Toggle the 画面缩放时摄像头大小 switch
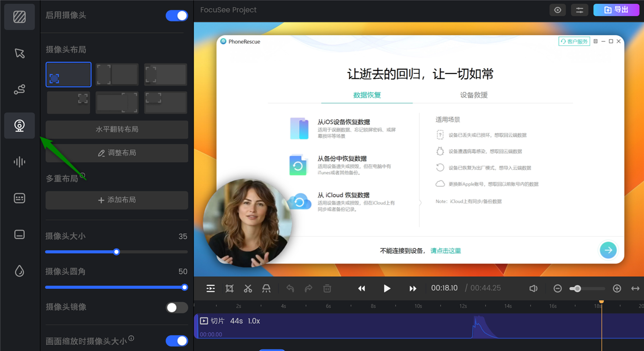The height and width of the screenshot is (351, 644). [x=177, y=341]
